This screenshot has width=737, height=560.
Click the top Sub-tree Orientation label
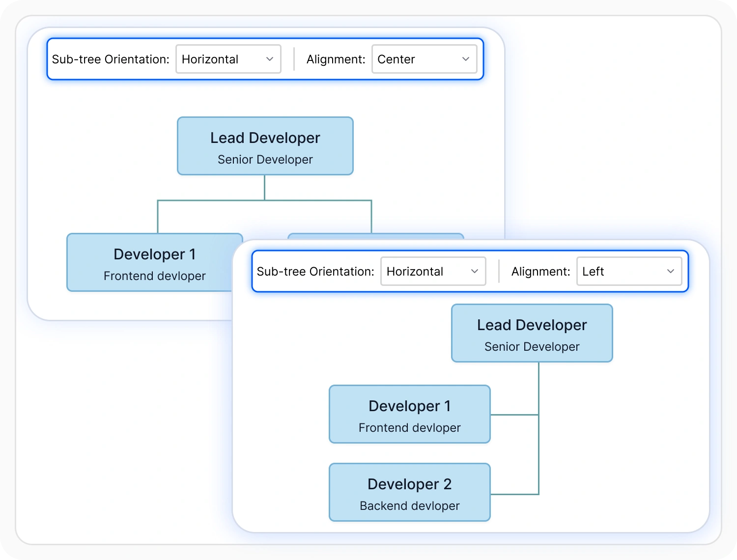tap(111, 59)
